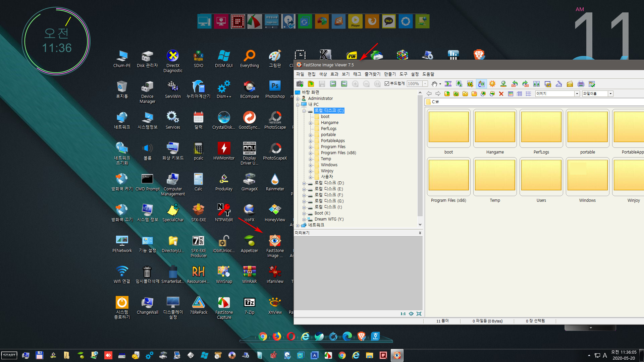Click the move to folder icon
Screen dimensions: 644x362
point(492,94)
